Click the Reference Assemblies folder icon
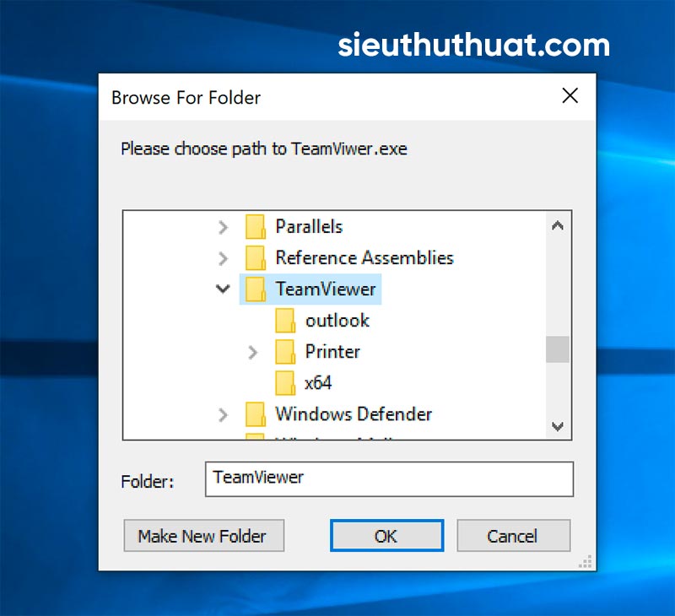 (256, 258)
